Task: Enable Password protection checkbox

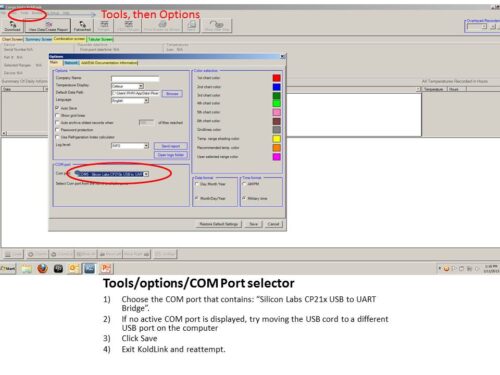Action: (57, 130)
